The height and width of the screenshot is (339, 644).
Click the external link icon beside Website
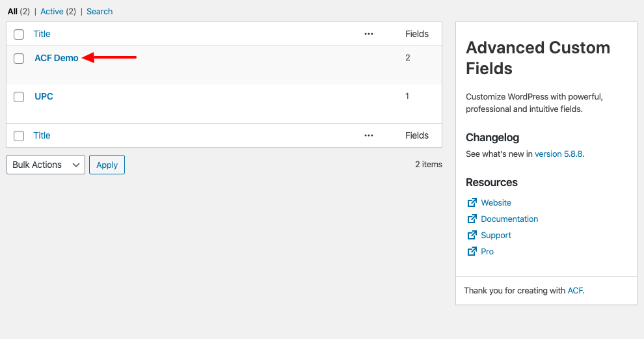472,202
